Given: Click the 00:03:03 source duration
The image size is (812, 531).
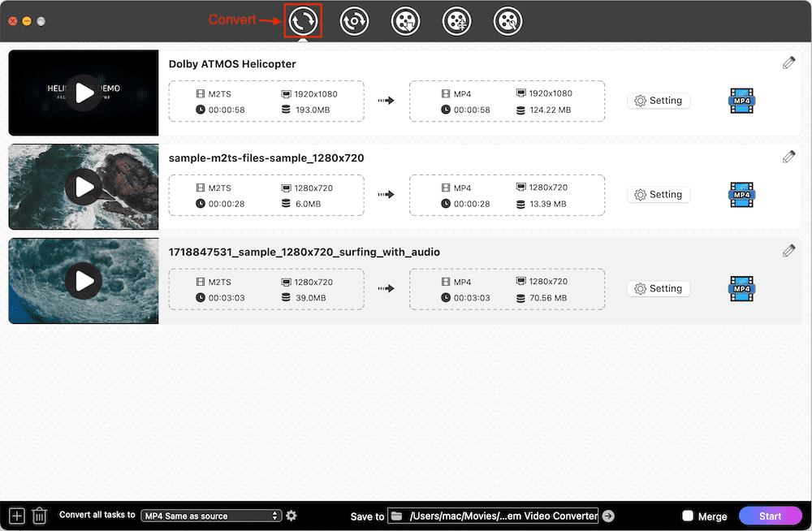Looking at the screenshot, I should point(227,298).
